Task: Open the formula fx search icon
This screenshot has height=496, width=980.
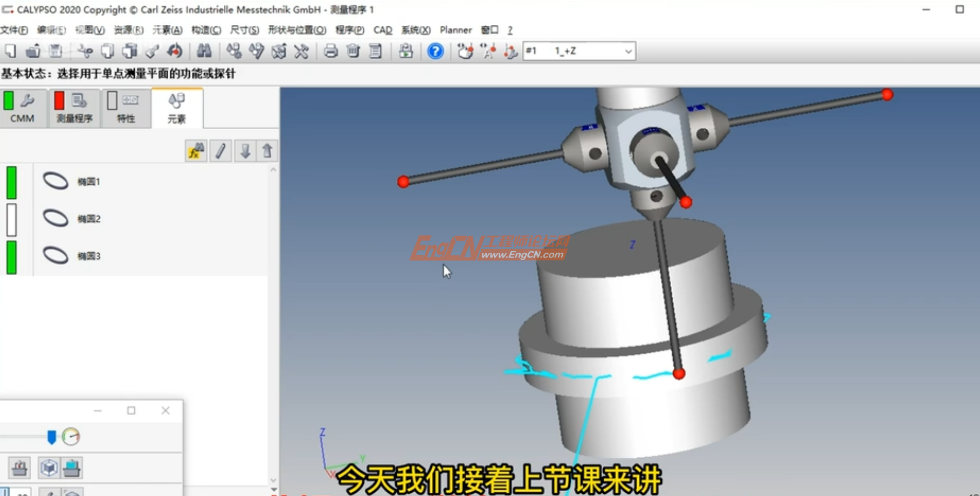Action: (196, 151)
